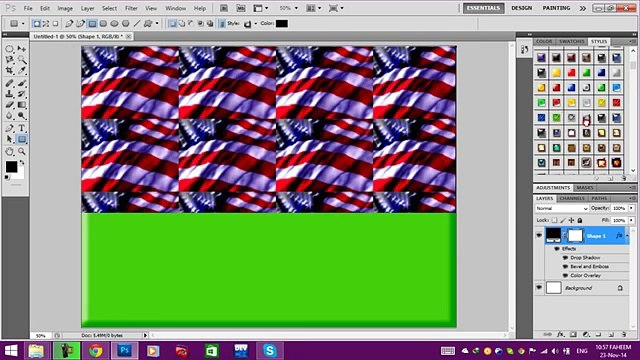Select the Crop tool
This screenshot has width=640, height=360.
tap(9, 71)
